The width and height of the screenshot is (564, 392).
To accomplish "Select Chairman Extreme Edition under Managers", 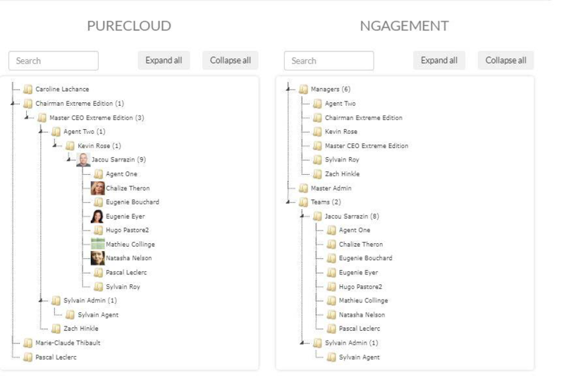I will (x=364, y=118).
